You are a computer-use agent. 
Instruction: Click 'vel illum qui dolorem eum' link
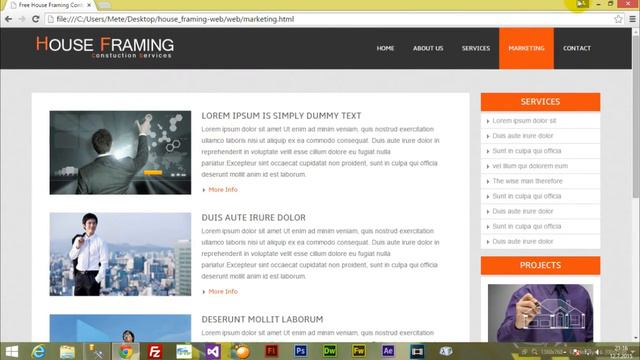click(530, 166)
